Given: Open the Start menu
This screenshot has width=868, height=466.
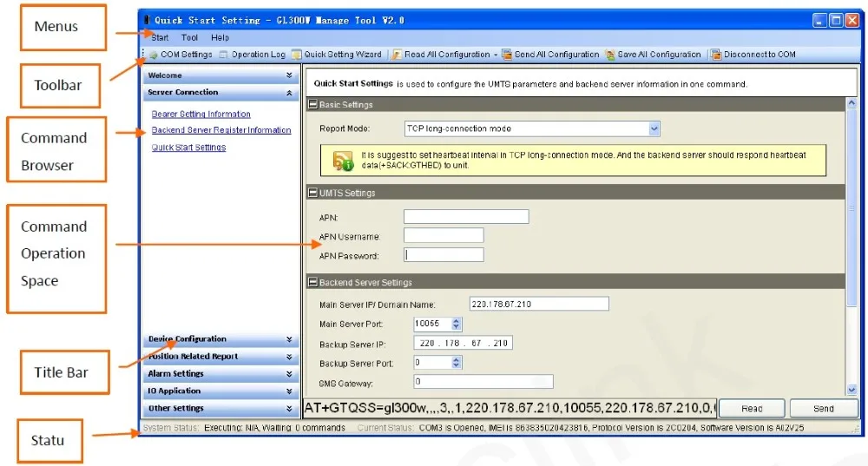Looking at the screenshot, I should (160, 37).
